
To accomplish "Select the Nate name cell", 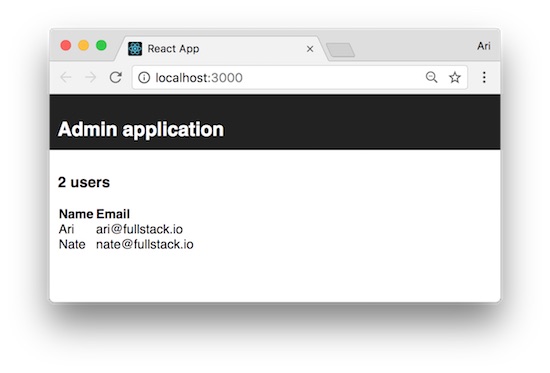I will [72, 244].
